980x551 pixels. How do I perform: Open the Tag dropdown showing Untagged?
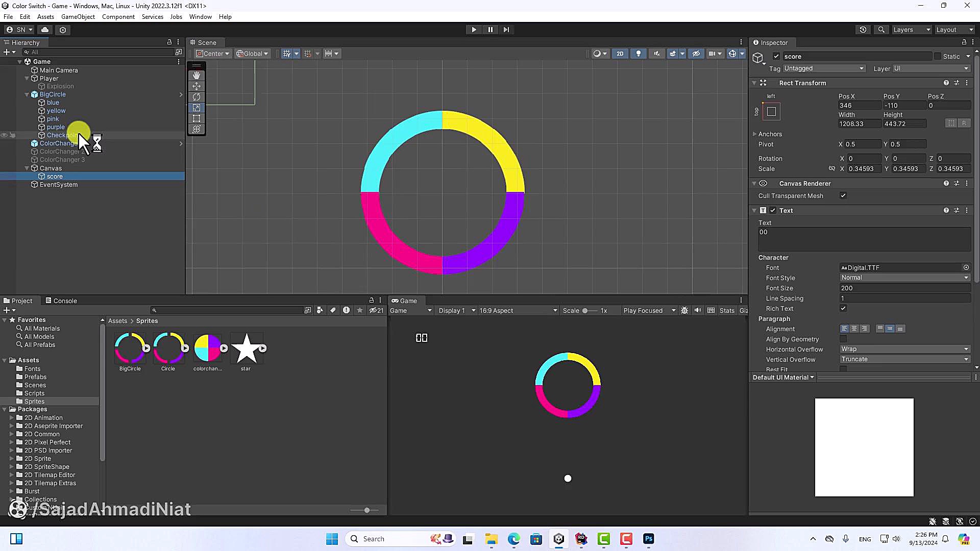click(824, 68)
